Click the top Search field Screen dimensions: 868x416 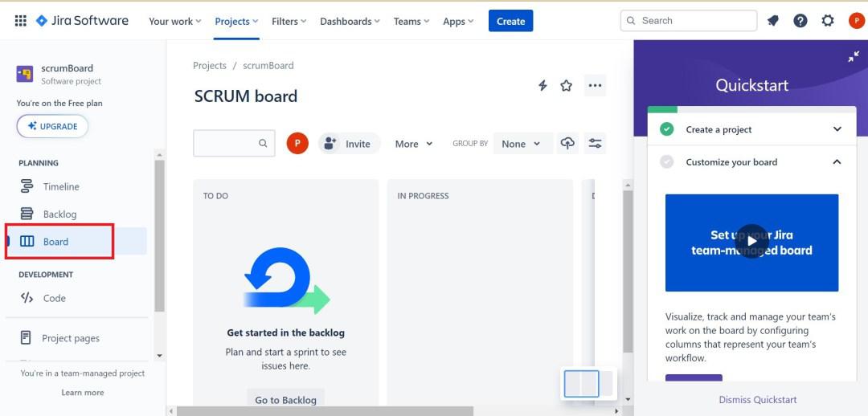(x=689, y=20)
